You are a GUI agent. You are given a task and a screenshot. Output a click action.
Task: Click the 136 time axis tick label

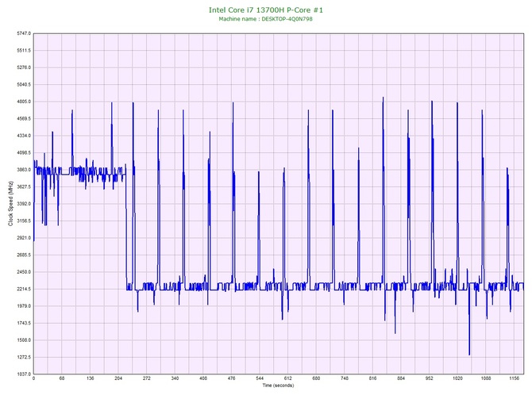coord(91,378)
